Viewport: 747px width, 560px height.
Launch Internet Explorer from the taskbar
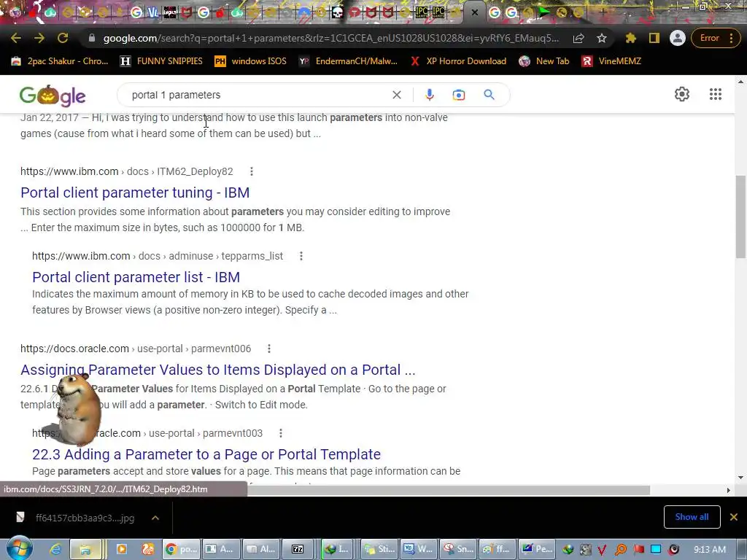tap(56, 549)
